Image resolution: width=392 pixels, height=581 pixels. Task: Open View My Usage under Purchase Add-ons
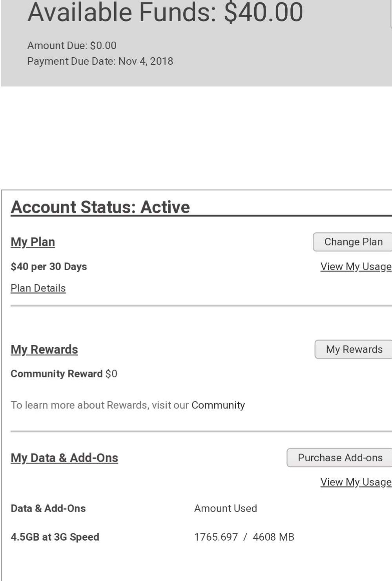coord(356,482)
